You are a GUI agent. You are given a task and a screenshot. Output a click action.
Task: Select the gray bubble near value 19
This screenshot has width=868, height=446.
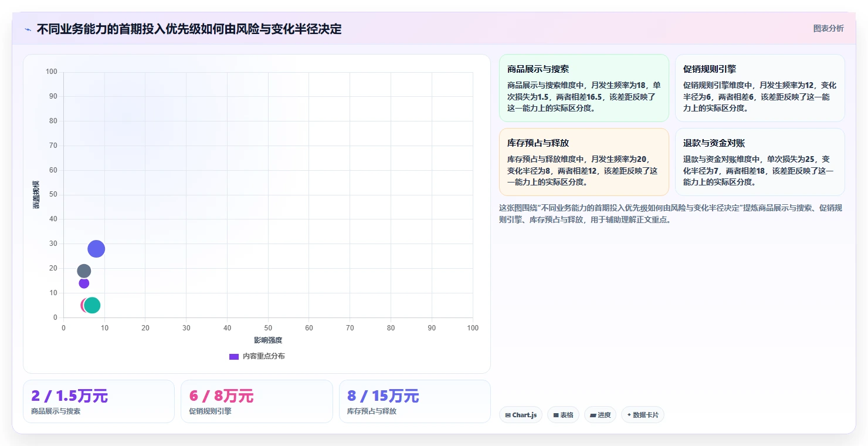pyautogui.click(x=84, y=271)
